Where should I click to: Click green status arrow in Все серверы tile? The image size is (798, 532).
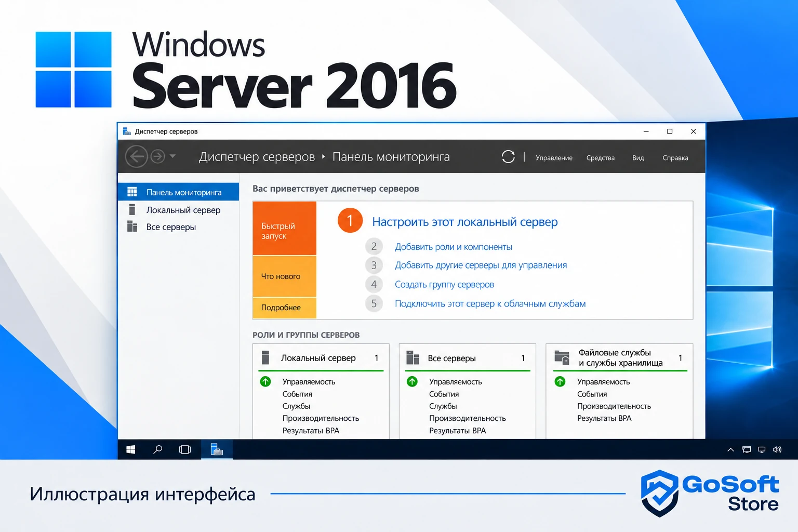coord(413,381)
